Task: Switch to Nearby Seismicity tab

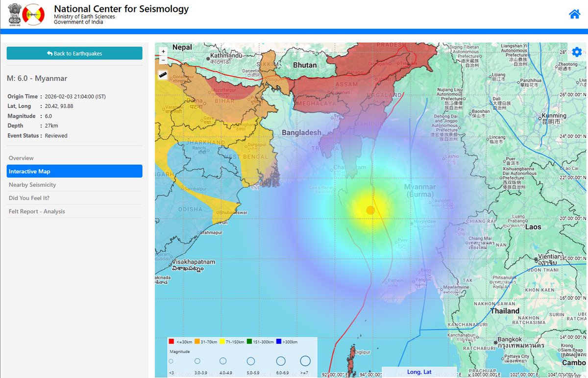Action: point(32,185)
